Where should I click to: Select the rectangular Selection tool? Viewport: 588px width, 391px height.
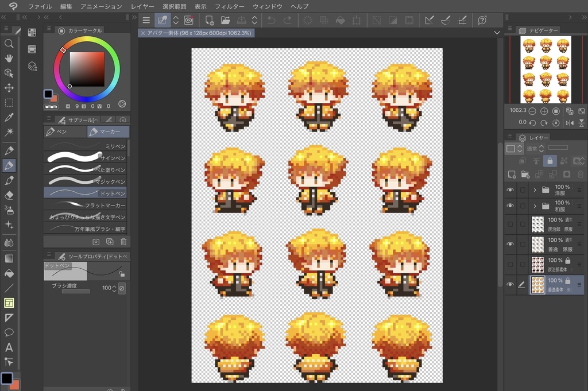point(9,103)
